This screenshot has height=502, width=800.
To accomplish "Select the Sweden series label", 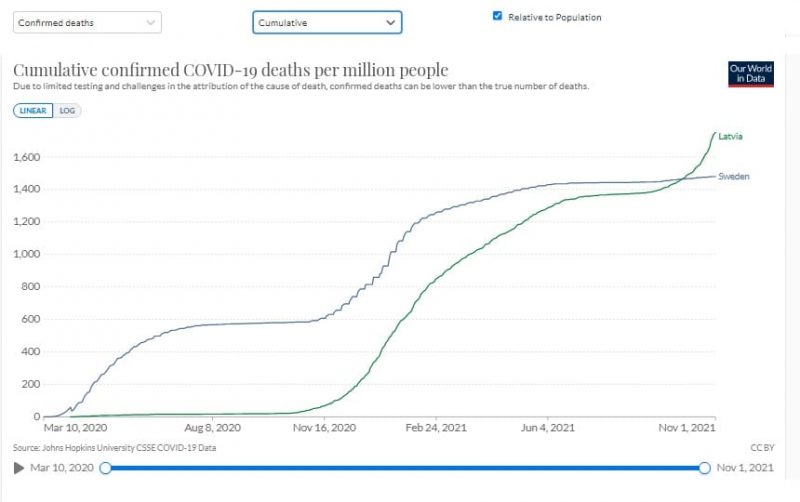I will coord(734,177).
